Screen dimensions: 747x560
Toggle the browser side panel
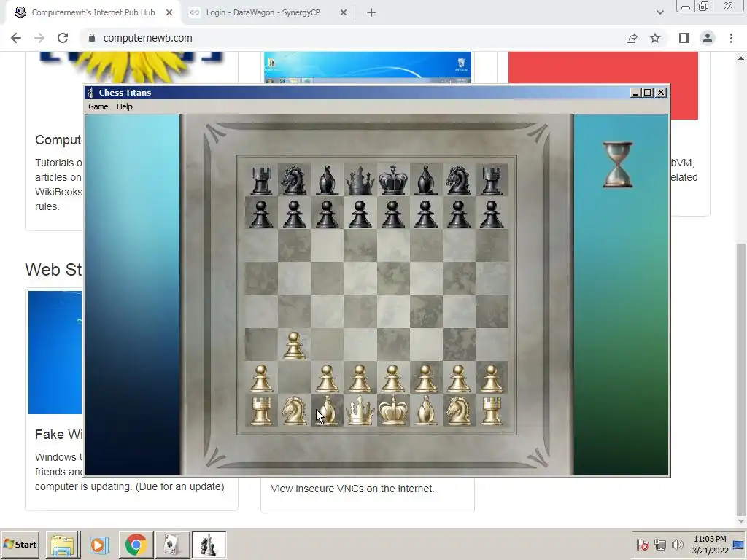pos(684,38)
